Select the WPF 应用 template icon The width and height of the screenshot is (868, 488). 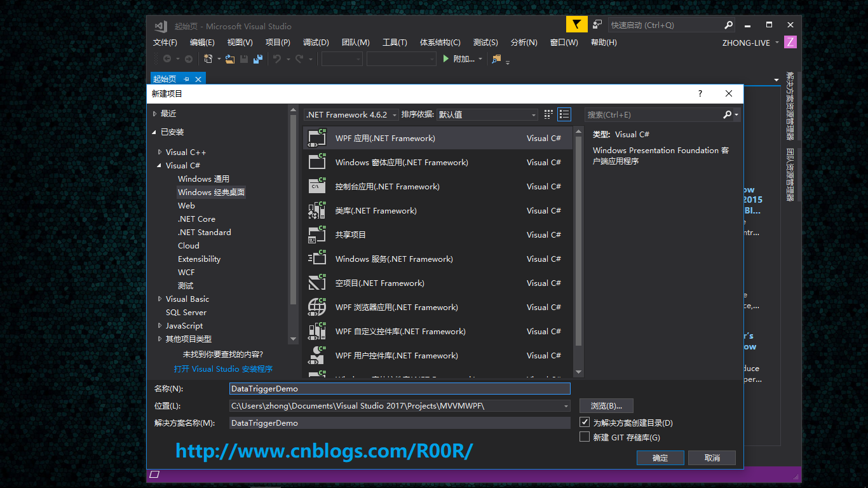coord(317,138)
